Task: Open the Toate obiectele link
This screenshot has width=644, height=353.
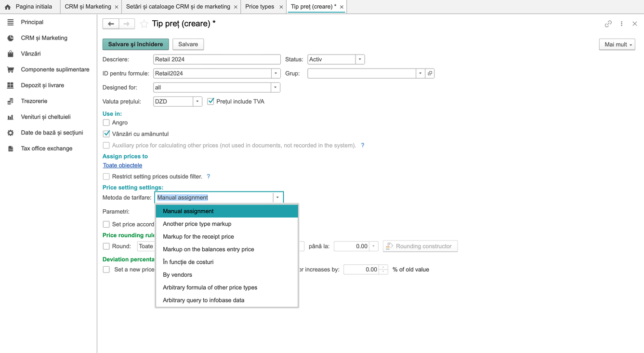Action: 122,165
